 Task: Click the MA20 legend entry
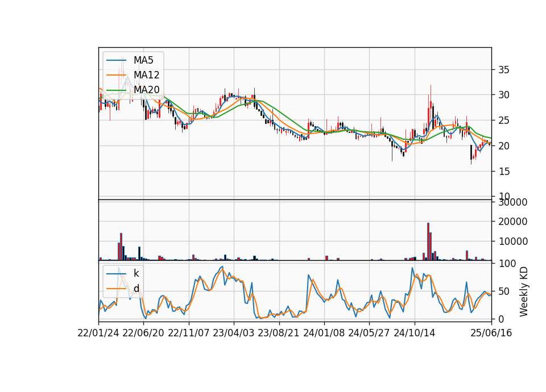pyautogui.click(x=133, y=90)
